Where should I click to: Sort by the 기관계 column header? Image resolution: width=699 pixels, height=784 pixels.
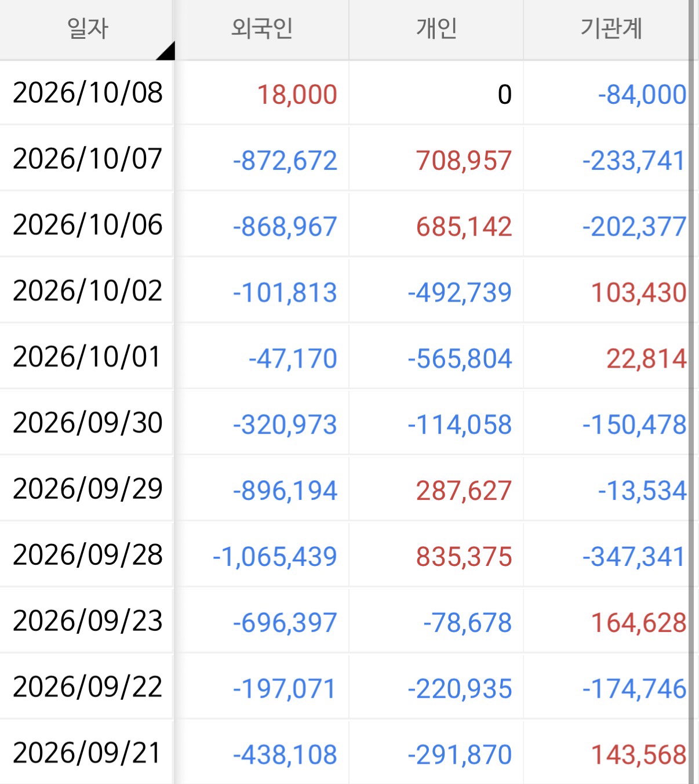[x=611, y=29]
